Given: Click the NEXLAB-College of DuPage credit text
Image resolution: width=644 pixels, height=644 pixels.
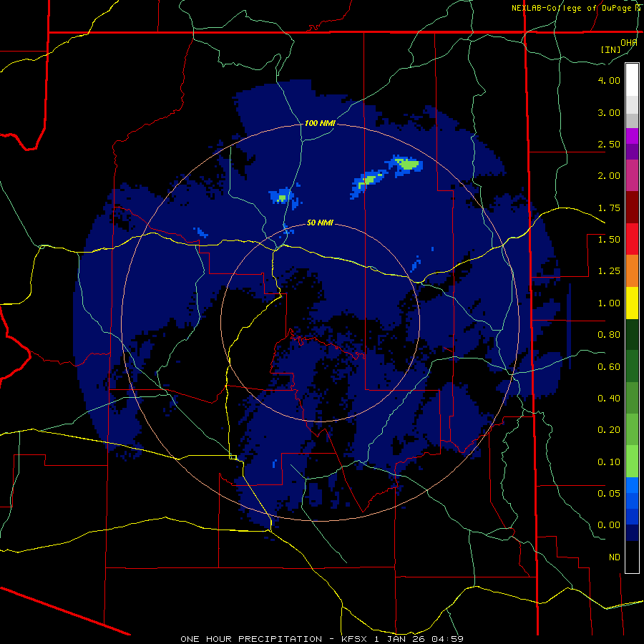Looking at the screenshot, I should click(x=575, y=8).
